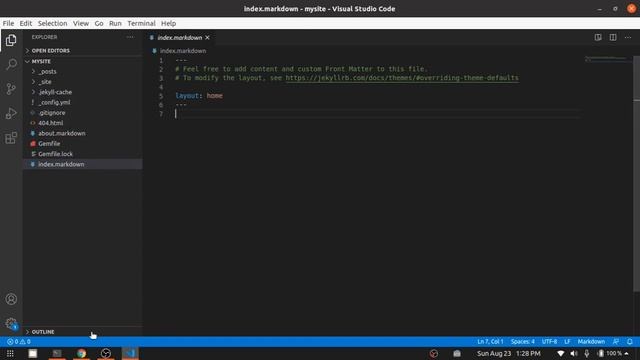The image size is (640, 360).
Task: Open editor more actions ellipsis
Action: (628, 37)
